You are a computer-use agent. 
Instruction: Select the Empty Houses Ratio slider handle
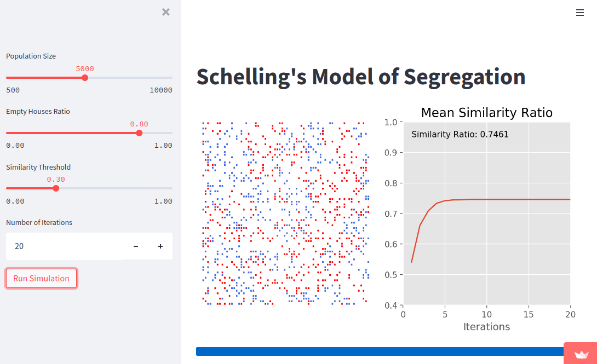tap(139, 132)
